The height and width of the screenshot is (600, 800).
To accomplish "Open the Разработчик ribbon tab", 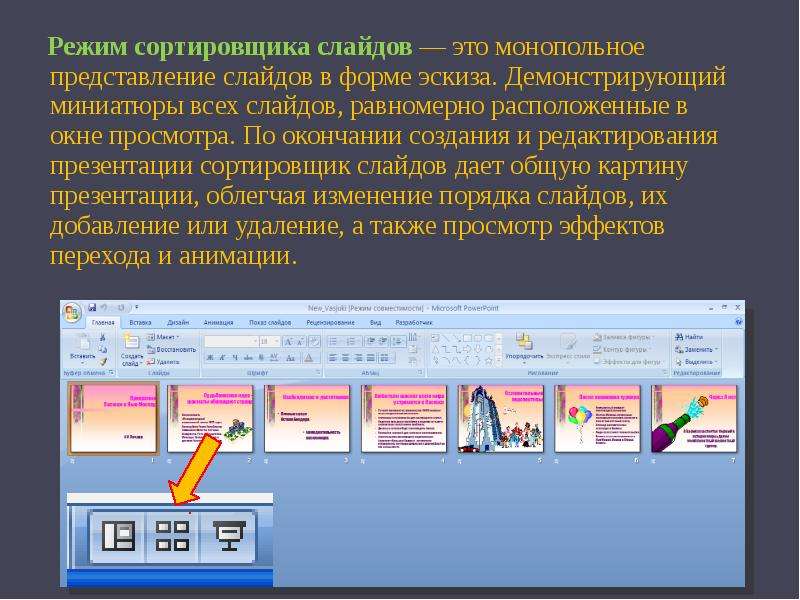I will 414,322.
